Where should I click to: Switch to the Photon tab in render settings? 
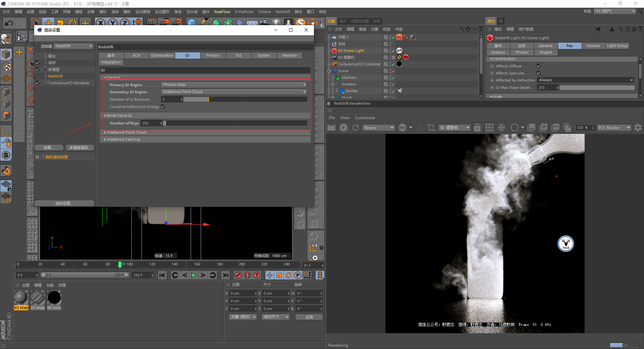pos(213,55)
